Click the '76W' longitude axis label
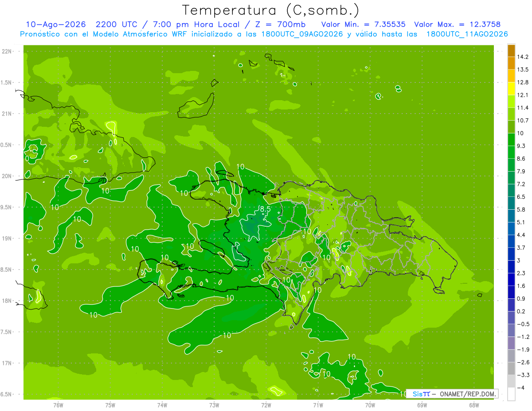 58,405
